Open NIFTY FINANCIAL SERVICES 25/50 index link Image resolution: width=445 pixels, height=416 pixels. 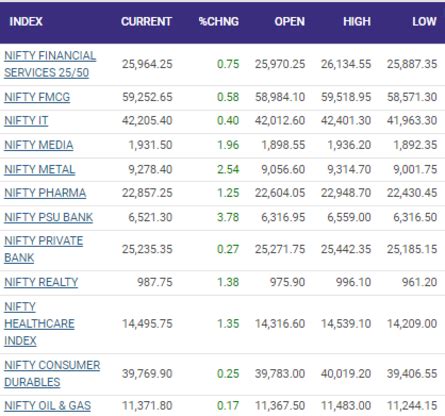click(50, 64)
